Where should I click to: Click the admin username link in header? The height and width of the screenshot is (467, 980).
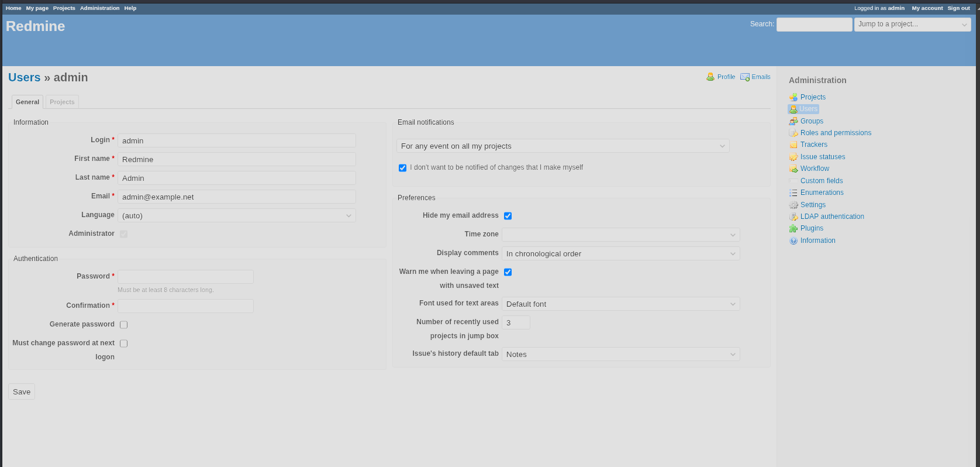pos(896,8)
